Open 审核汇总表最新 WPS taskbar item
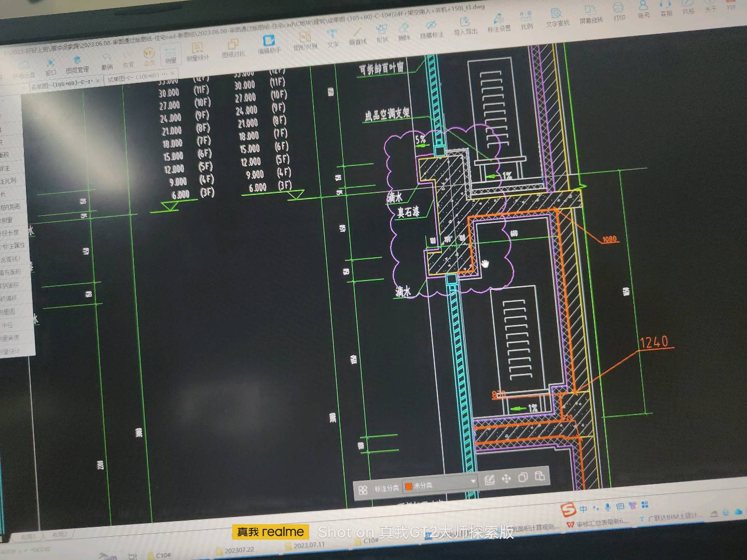The width and height of the screenshot is (747, 560). (x=598, y=523)
